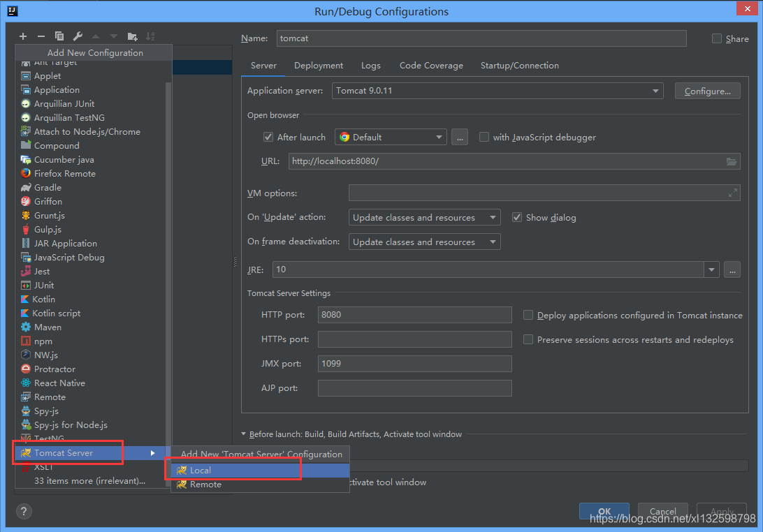763x532 pixels.
Task: Expand the Tomcat Server submenu
Action: [92, 452]
